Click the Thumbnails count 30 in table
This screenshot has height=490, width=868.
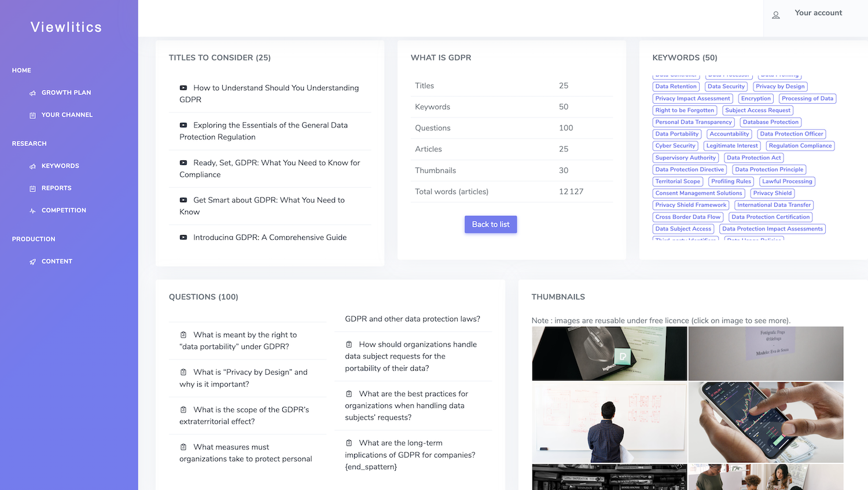pyautogui.click(x=564, y=170)
